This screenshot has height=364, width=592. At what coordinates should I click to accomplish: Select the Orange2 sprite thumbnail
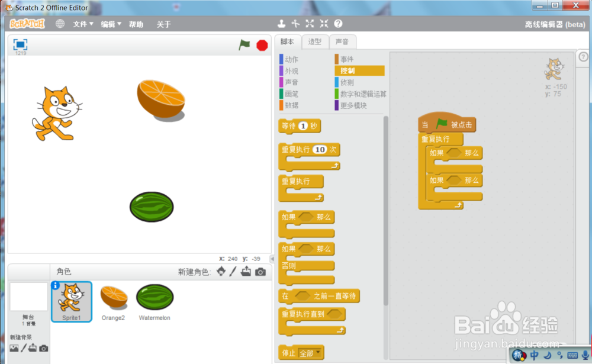coord(113,302)
